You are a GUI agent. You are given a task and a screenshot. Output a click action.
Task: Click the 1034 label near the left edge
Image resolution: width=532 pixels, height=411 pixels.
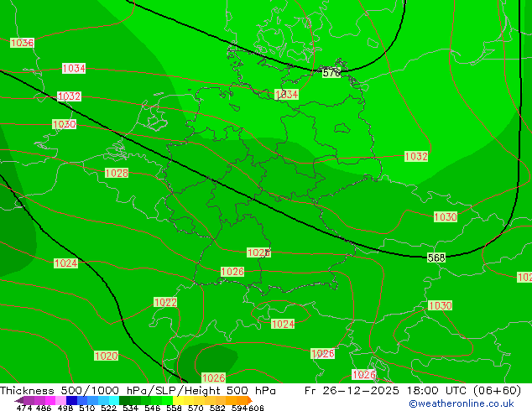point(74,69)
